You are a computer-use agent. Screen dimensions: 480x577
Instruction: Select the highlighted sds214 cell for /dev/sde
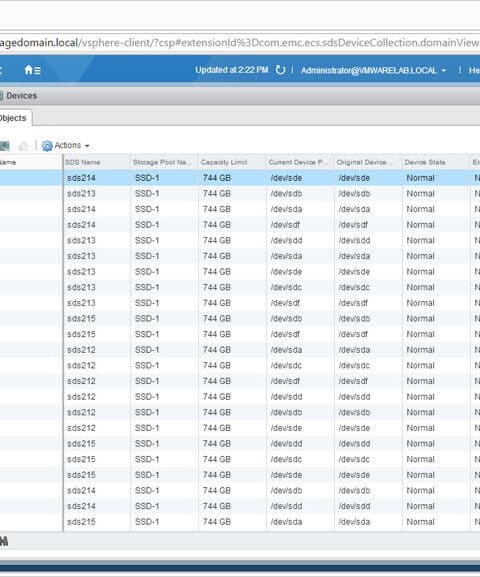click(x=81, y=178)
